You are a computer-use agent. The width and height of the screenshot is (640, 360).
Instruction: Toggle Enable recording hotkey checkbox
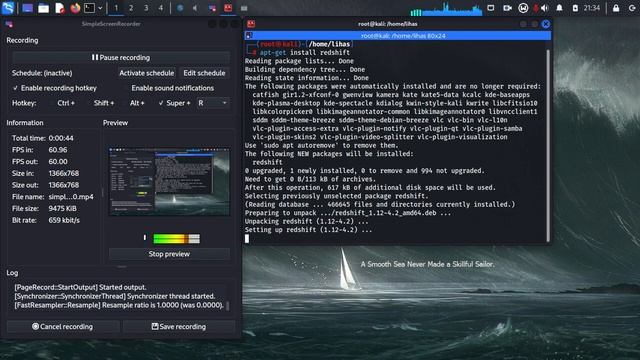coord(55,88)
